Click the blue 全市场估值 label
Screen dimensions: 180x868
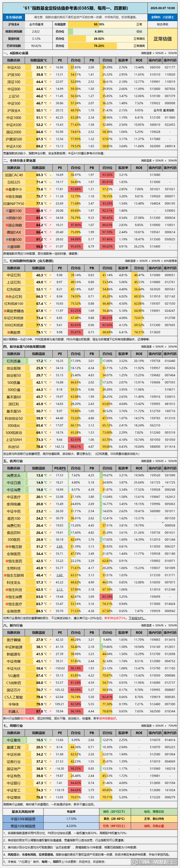coord(13,17)
